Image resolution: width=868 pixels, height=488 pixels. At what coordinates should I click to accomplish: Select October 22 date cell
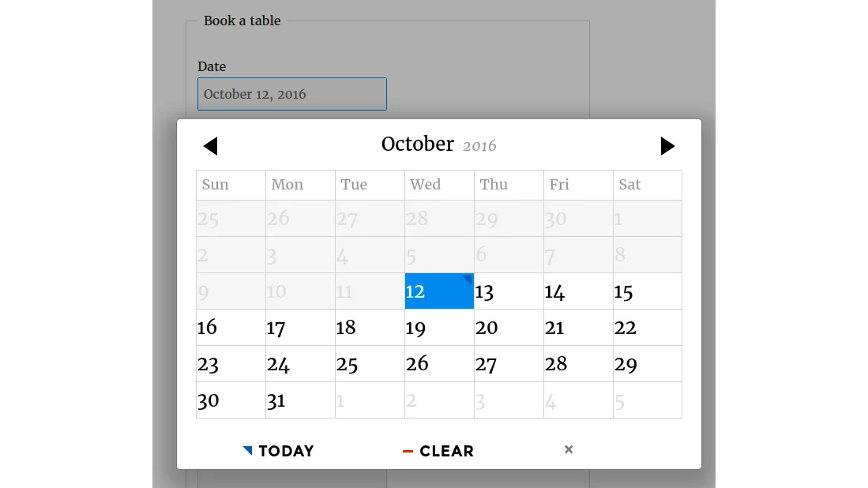coord(648,328)
